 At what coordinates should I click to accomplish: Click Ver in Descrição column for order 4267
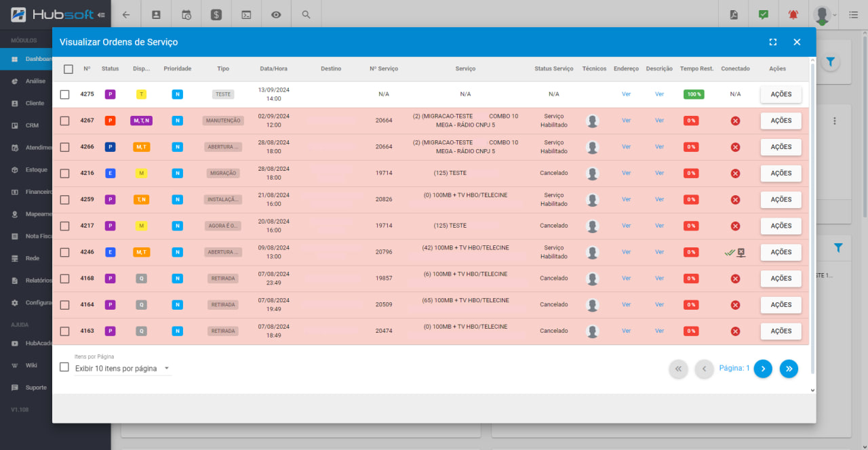[659, 121]
